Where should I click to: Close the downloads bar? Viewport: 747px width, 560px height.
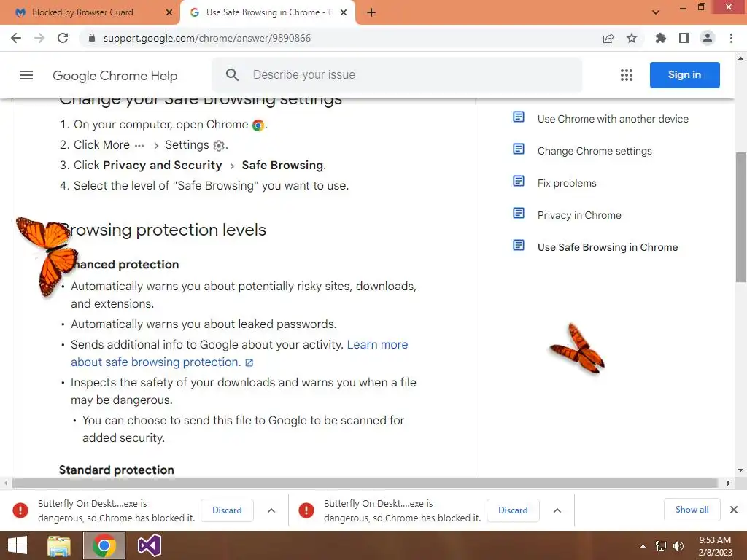tap(734, 510)
